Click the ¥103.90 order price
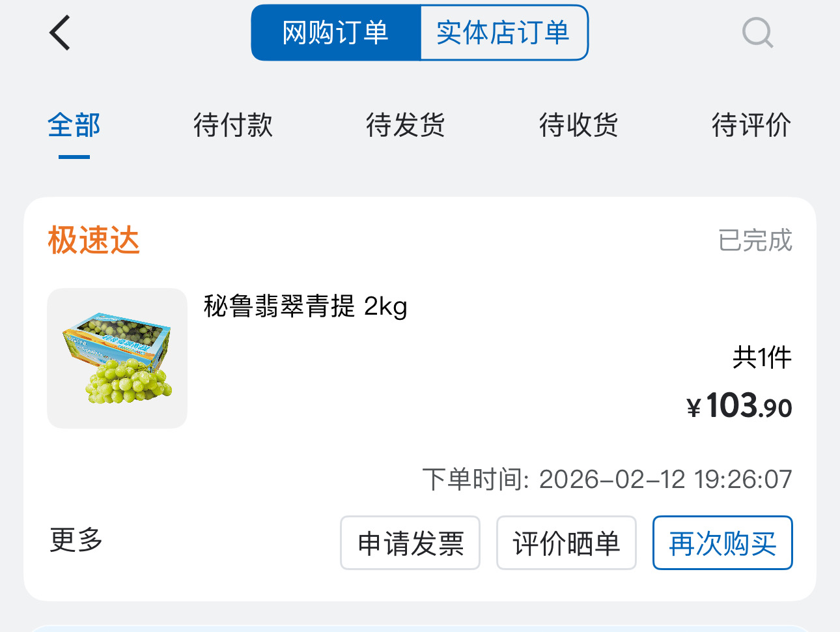Viewport: 840px width, 632px height. point(739,407)
